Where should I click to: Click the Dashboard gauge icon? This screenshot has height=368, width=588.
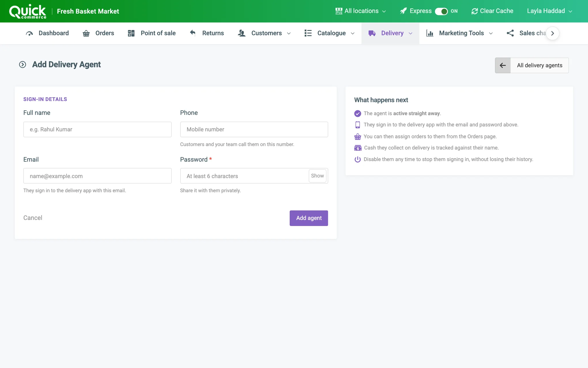(29, 33)
